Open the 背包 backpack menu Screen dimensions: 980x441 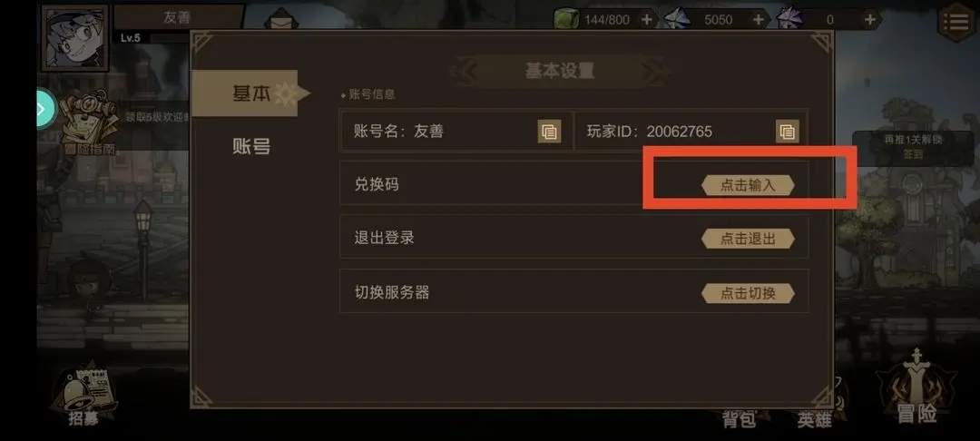click(x=740, y=418)
